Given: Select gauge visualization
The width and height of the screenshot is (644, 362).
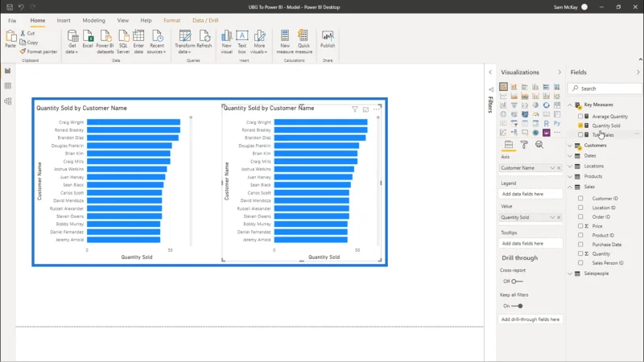Looking at the screenshot, I should (535, 114).
